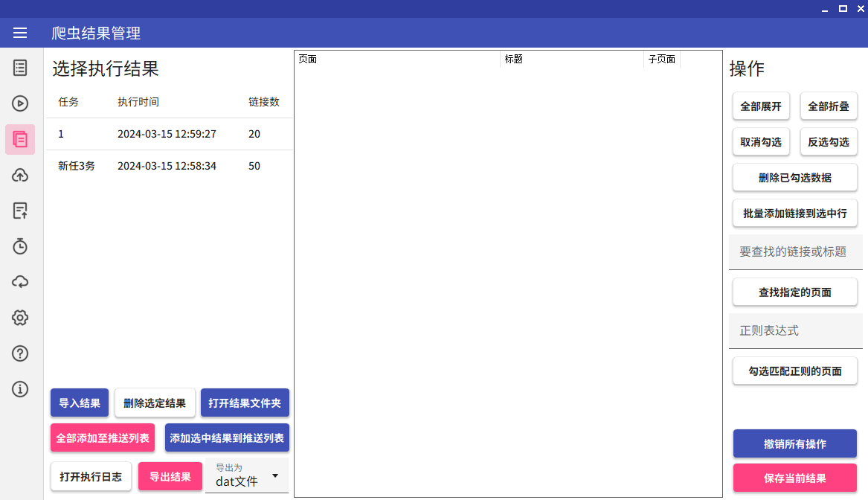Click 保存当前结果 button
This screenshot has width=868, height=500.
794,478
